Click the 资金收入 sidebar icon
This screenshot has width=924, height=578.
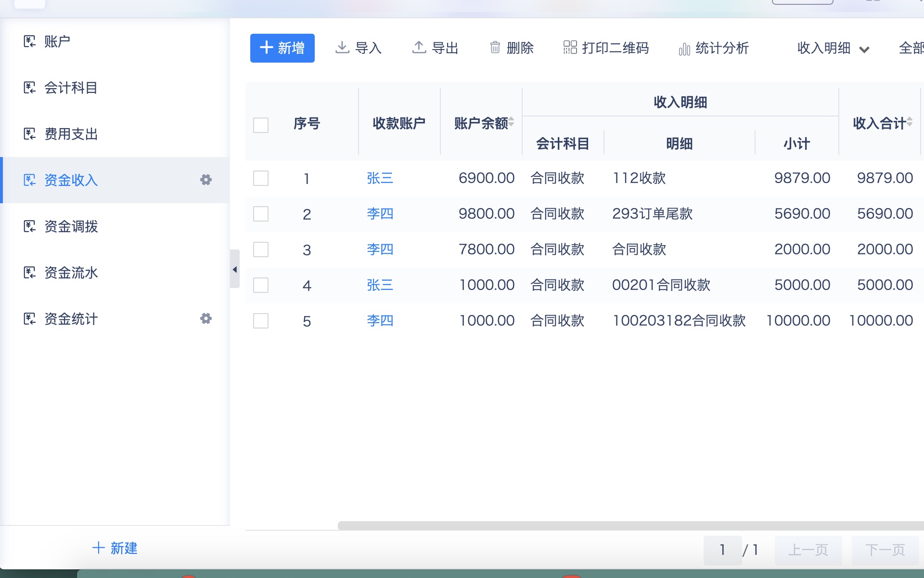coord(29,180)
